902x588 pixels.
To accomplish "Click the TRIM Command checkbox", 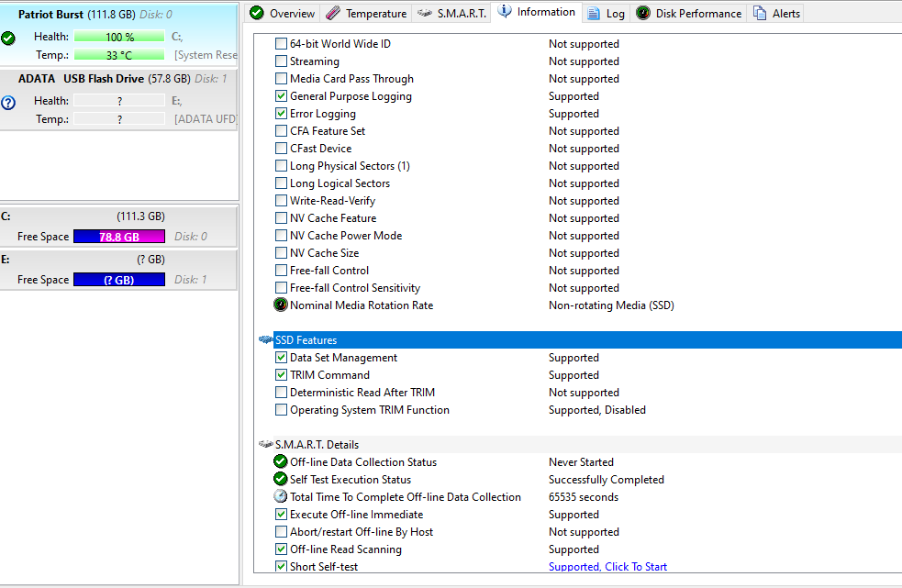I will point(282,375).
